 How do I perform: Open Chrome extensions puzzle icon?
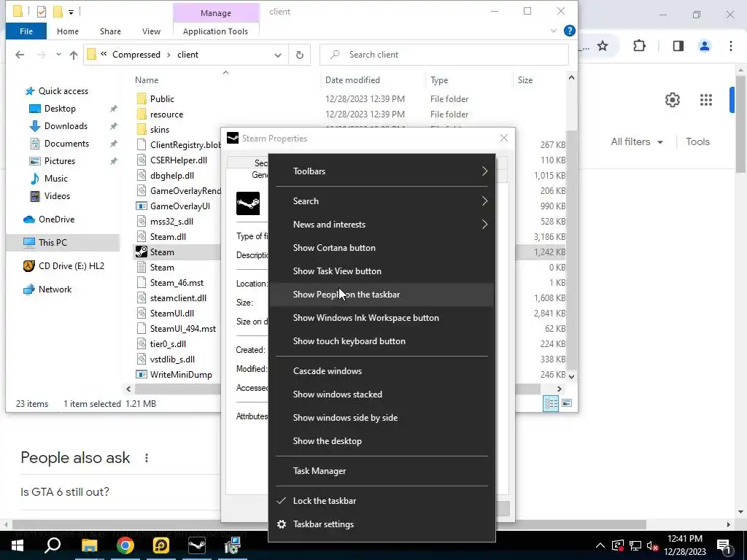coord(639,46)
